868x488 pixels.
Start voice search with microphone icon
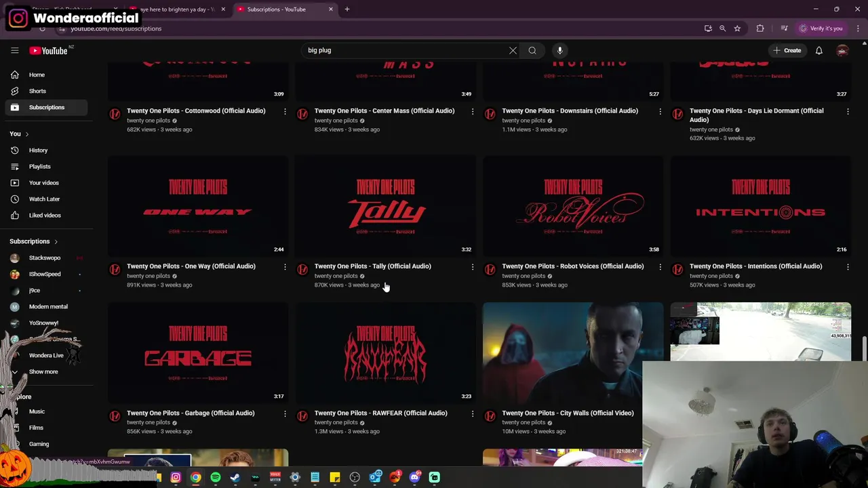tap(559, 50)
